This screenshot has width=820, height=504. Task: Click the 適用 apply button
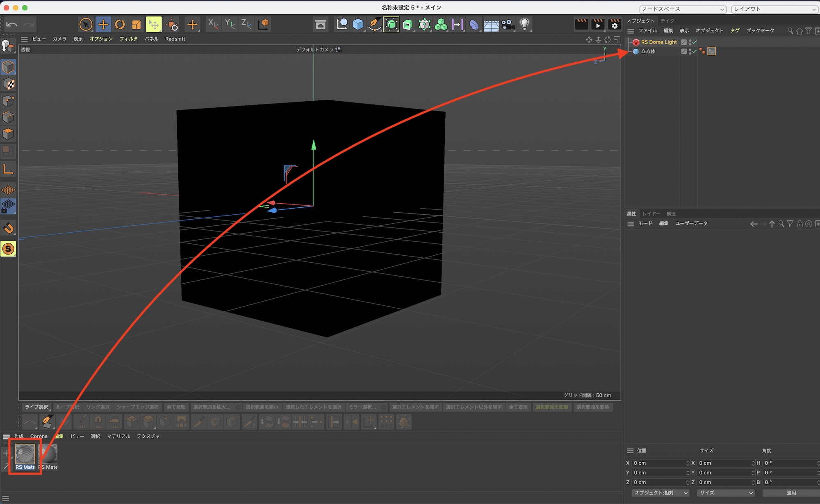click(791, 493)
